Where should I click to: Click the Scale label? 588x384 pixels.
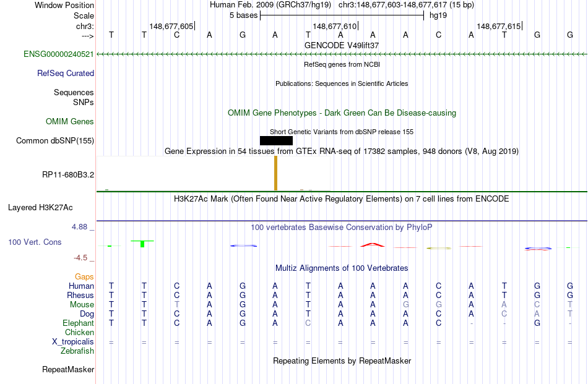pyautogui.click(x=84, y=15)
